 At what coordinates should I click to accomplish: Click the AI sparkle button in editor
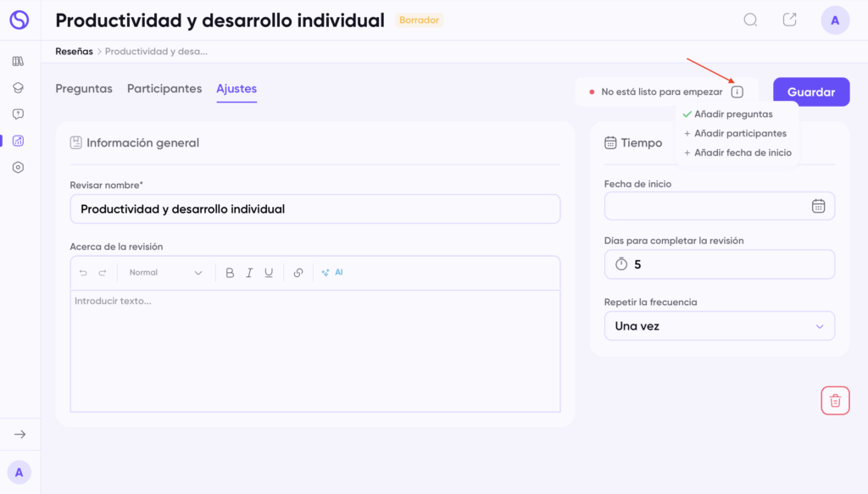point(332,273)
